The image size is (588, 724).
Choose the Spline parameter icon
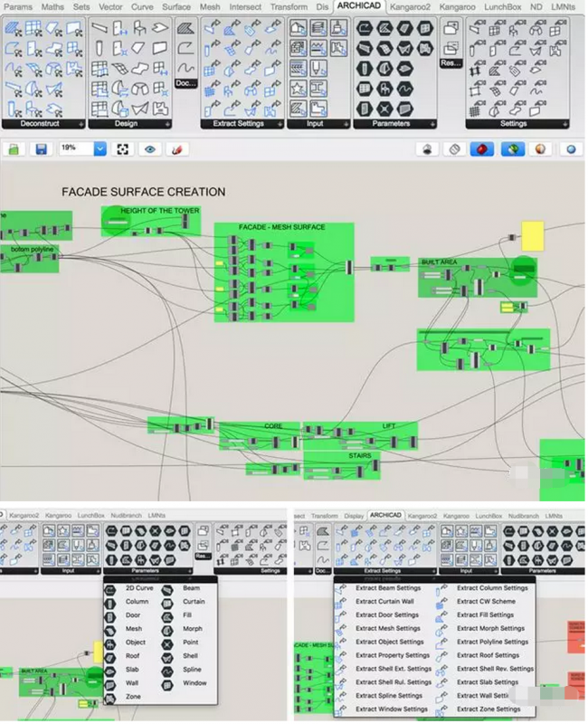click(166, 670)
